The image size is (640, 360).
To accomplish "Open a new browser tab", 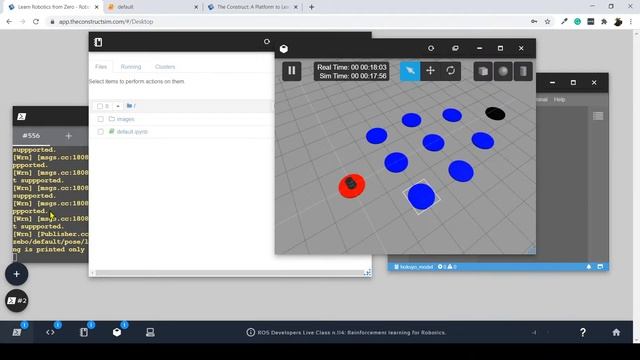I will (311, 7).
